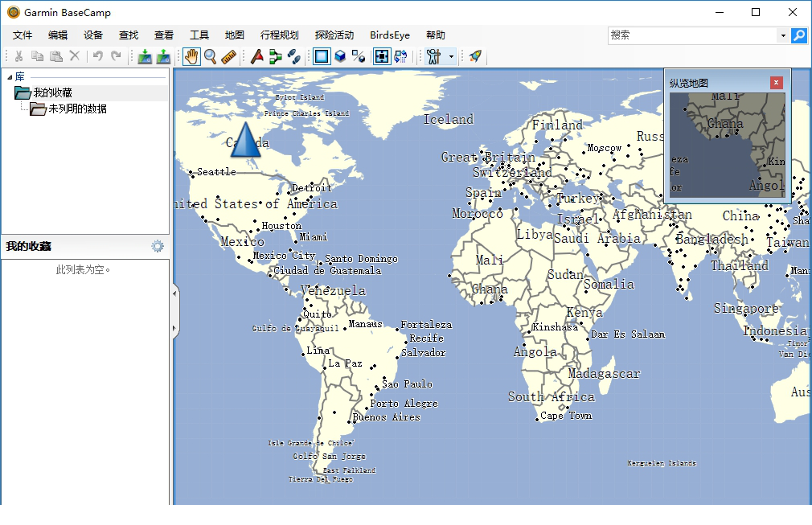Viewport: 812px width, 525px height.
Task: Open the 设备 menu
Action: point(93,35)
